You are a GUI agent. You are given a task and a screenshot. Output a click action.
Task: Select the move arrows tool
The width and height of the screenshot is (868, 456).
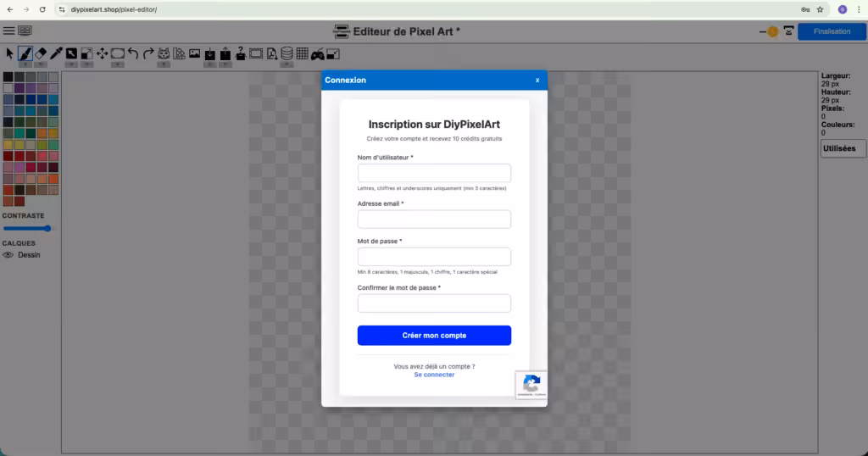pos(103,53)
